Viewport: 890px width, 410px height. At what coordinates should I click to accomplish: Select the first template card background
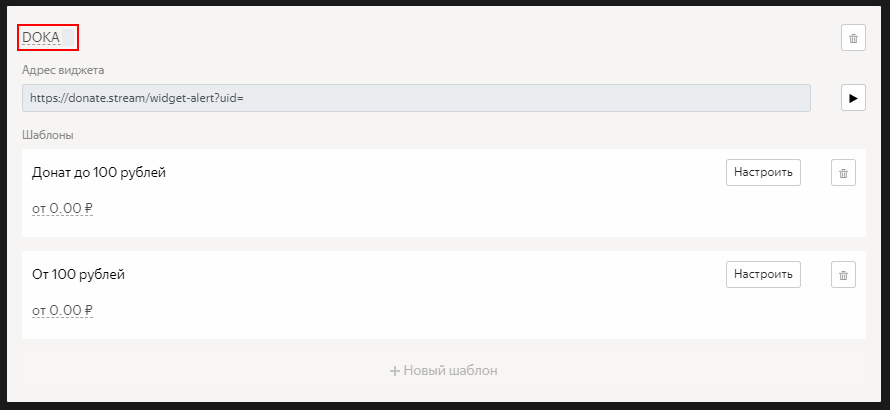coord(444,193)
